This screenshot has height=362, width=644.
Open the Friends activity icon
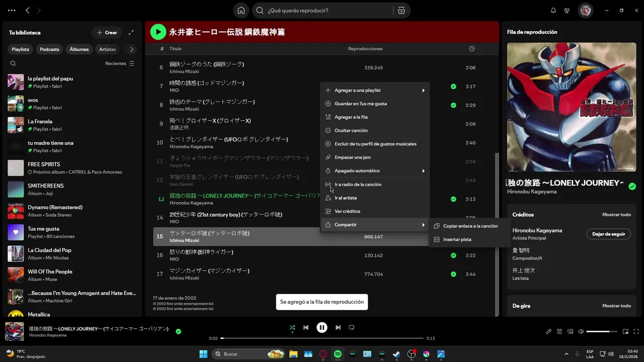click(x=567, y=10)
